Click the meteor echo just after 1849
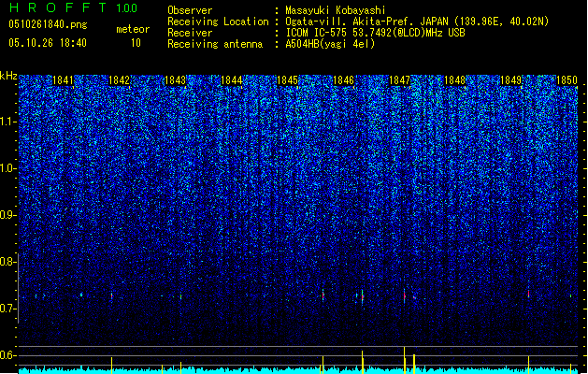 pos(529,295)
